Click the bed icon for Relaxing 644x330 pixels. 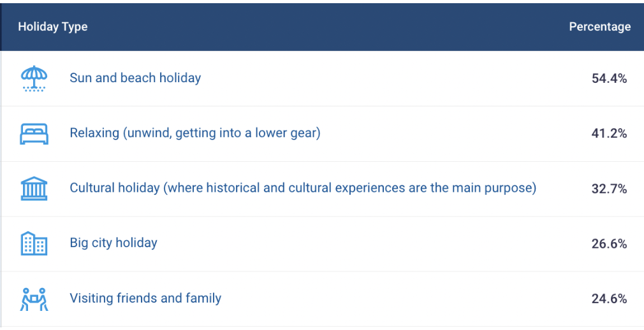point(34,134)
